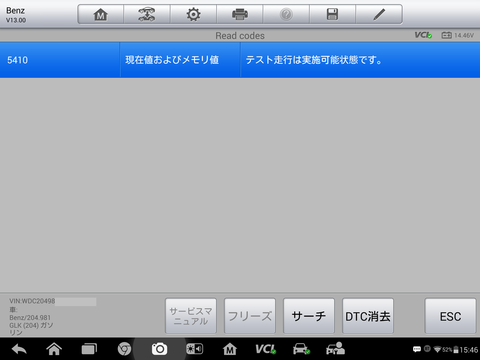Open the help question-mark icon
Screen dimensions: 480x360
click(x=286, y=14)
